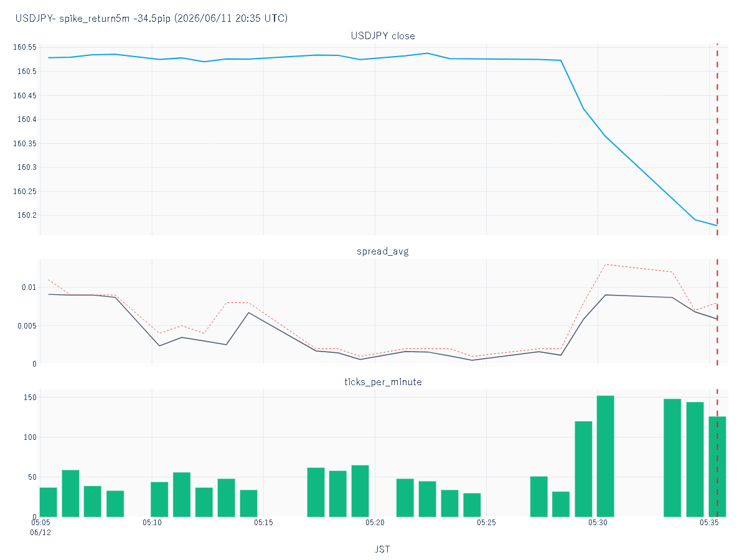Click the '05:10' x-axis tick label
Image resolution: width=747 pixels, height=560 pixels.
click(x=152, y=523)
